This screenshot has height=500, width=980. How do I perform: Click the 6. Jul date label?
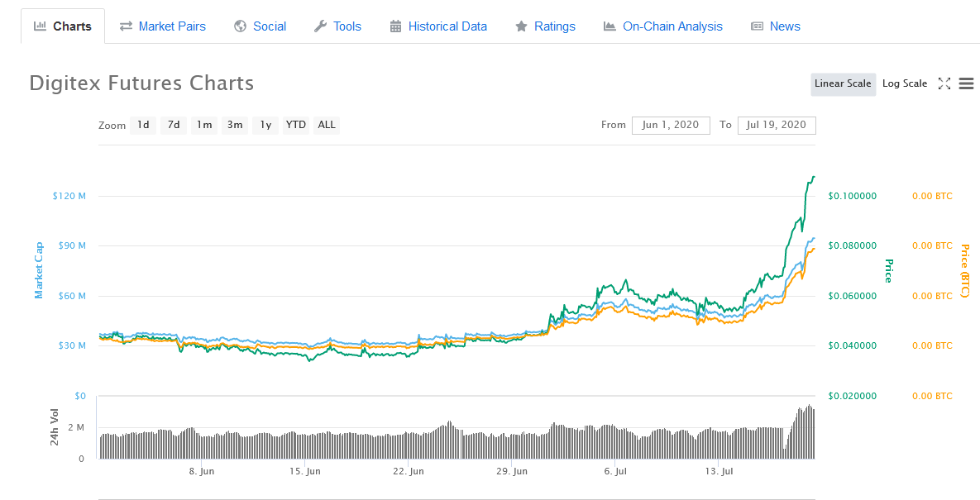615,471
